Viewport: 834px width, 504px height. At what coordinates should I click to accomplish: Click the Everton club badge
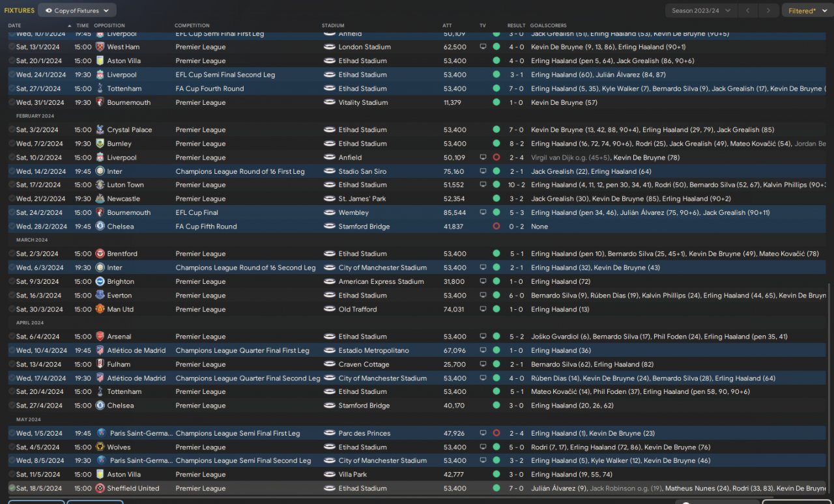point(100,295)
